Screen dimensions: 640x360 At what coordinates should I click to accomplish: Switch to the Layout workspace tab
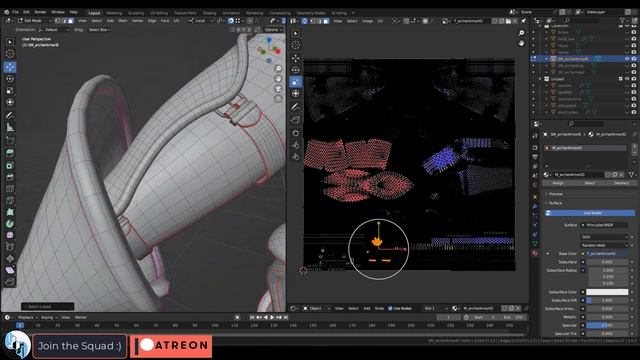(94, 13)
